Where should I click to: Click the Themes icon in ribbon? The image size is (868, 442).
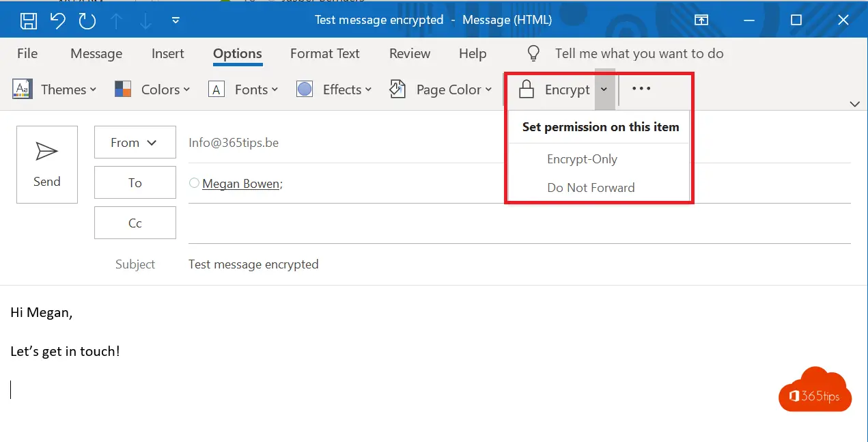click(x=23, y=89)
